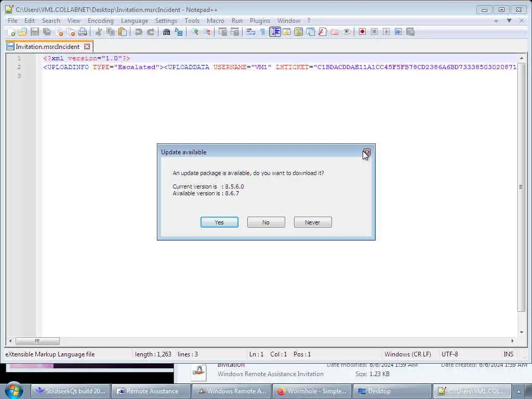This screenshot has height=399, width=532.
Task: Open the Desktop taskbar button
Action: click(392, 391)
